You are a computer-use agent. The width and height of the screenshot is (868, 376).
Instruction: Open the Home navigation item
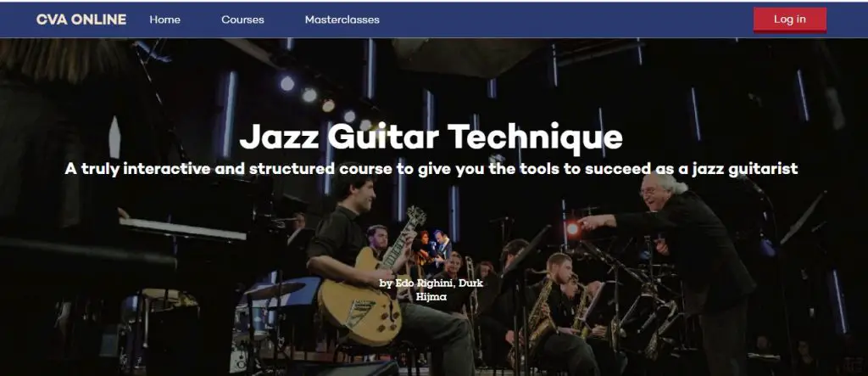point(165,20)
